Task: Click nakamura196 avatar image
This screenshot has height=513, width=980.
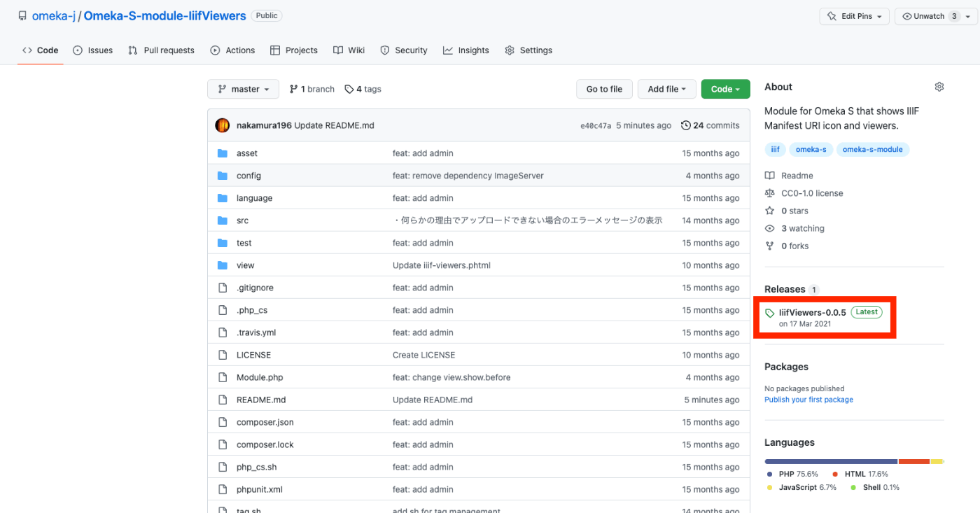Action: [223, 125]
